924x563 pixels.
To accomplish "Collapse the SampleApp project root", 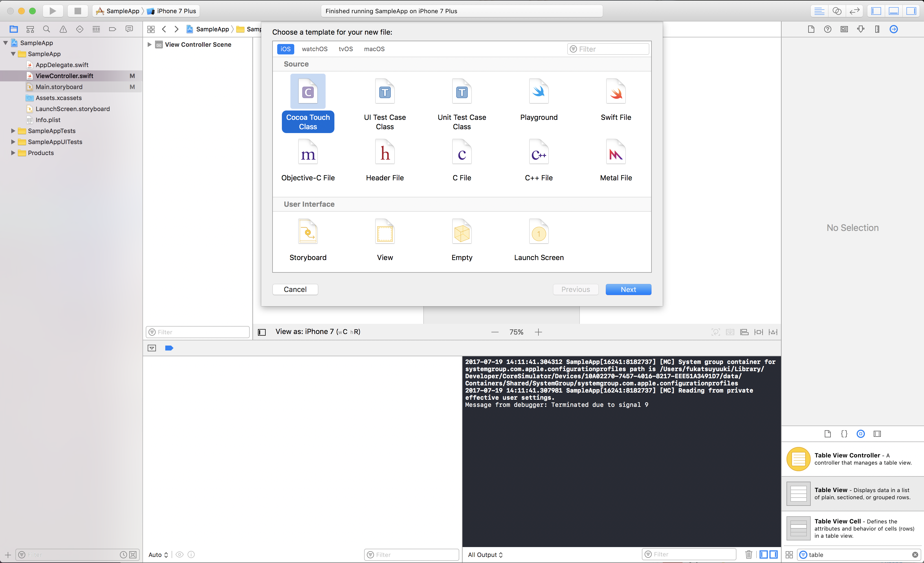I will pos(5,43).
